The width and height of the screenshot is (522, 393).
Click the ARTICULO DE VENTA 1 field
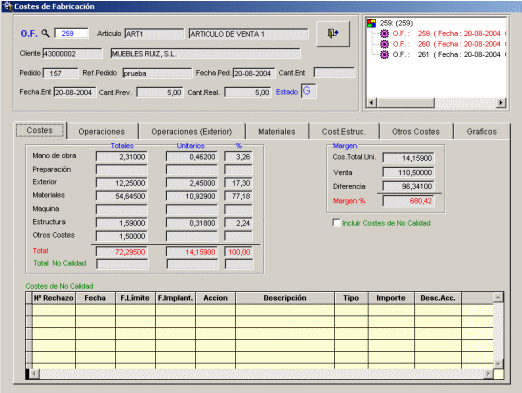coord(248,34)
